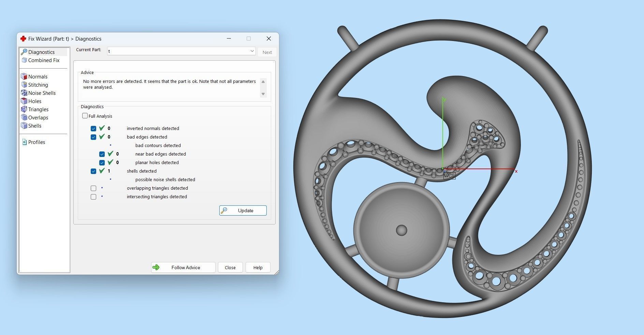Click the WCS label in the viewport
Image resolution: width=644 pixels, height=335 pixels.
449,176
